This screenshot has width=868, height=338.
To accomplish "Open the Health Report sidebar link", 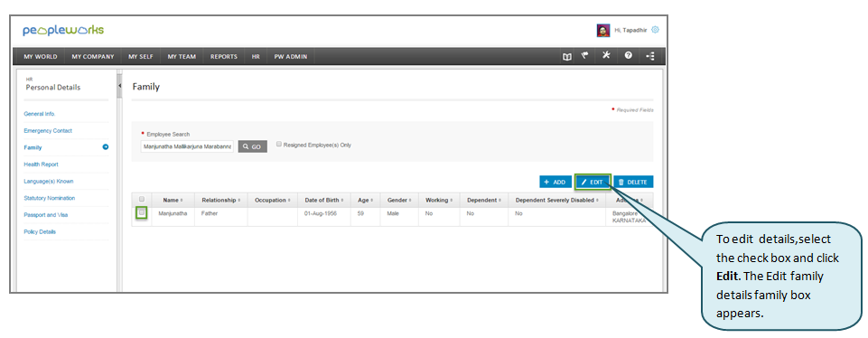I will tap(41, 164).
